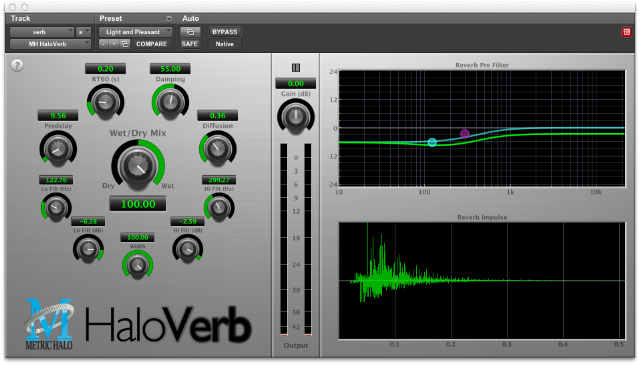Image resolution: width=640 pixels, height=365 pixels.
Task: Select the previous preset minus button
Action: 104,44
